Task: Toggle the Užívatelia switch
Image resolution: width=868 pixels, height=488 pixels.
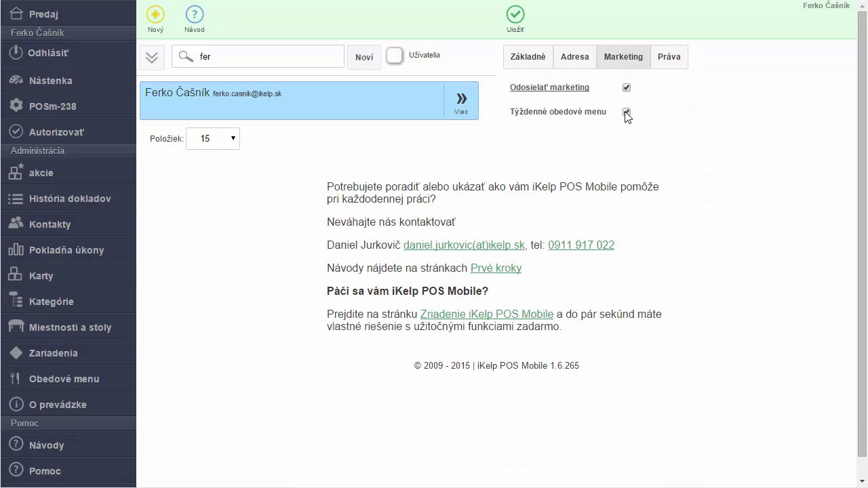Action: [395, 56]
